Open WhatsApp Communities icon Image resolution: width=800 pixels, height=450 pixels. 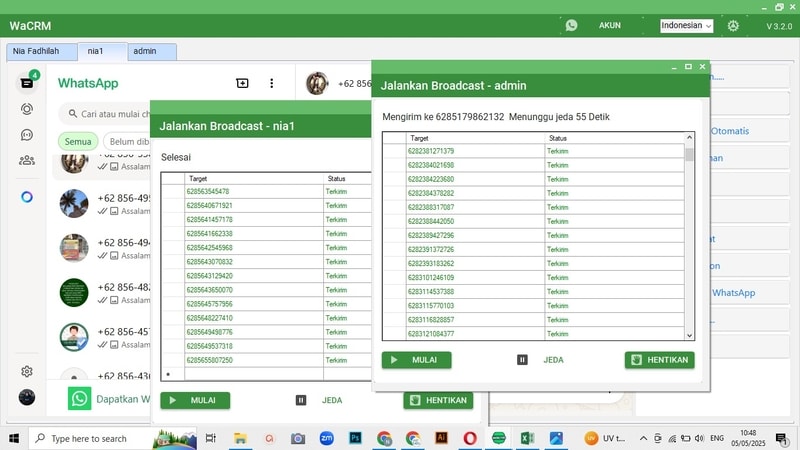pos(27,161)
